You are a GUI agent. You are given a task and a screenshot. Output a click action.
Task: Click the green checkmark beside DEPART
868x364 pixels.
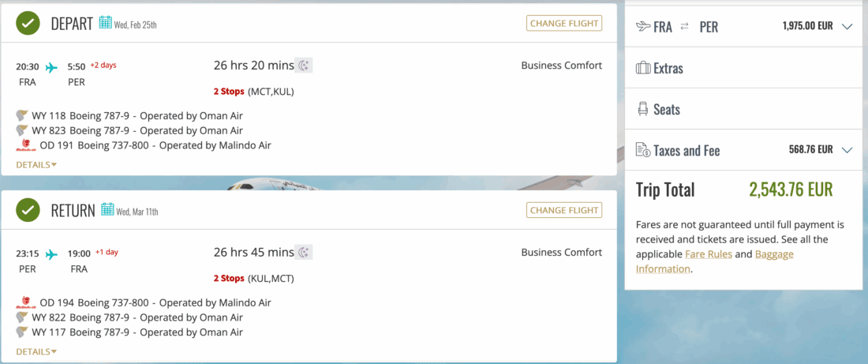point(28,24)
